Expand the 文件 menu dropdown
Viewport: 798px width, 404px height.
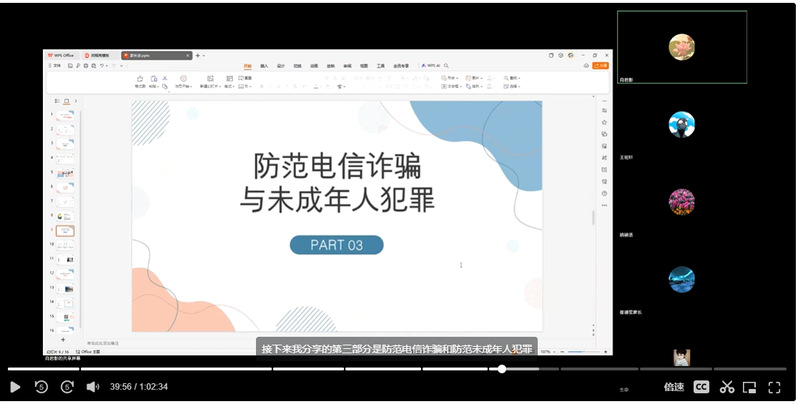[56, 66]
